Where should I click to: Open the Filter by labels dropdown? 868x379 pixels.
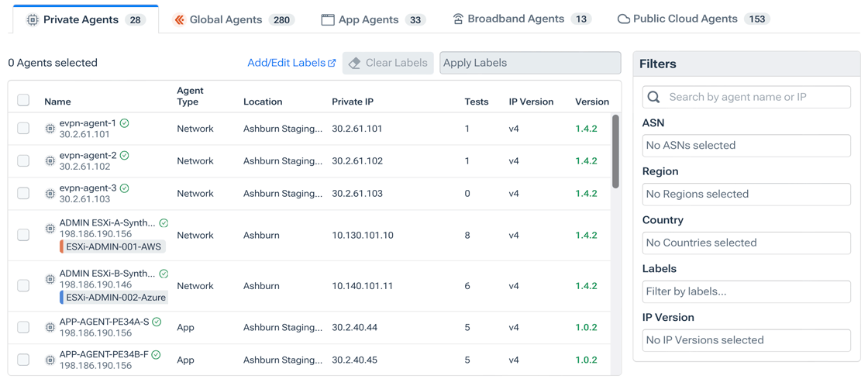[746, 291]
